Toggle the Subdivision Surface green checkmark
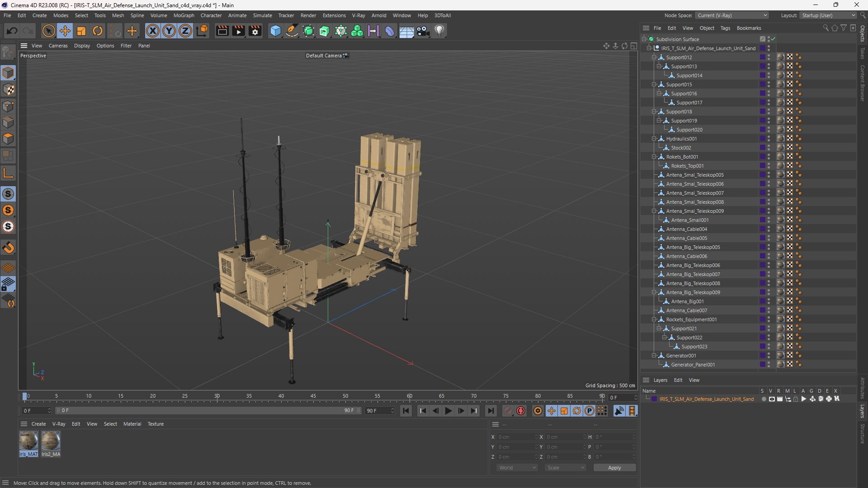 774,39
